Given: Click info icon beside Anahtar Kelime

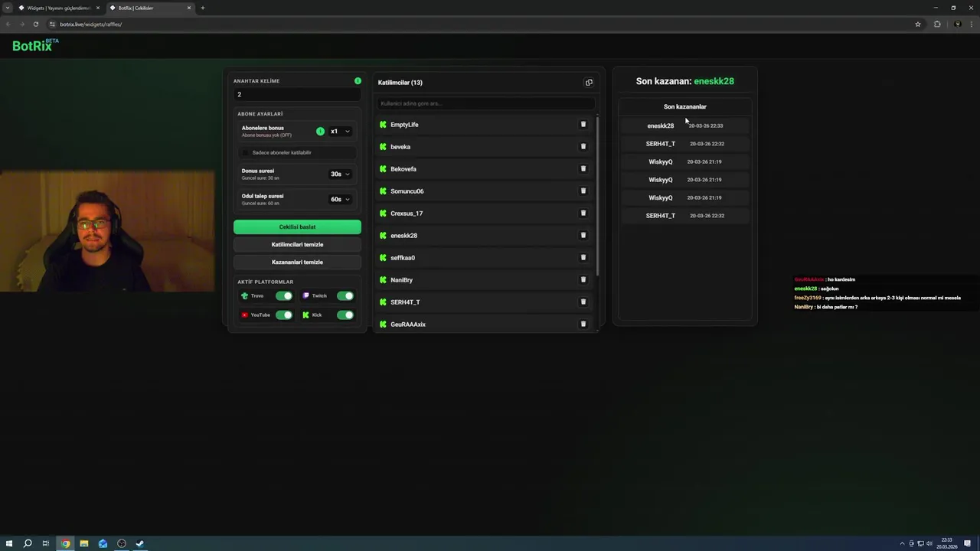Looking at the screenshot, I should pyautogui.click(x=358, y=80).
